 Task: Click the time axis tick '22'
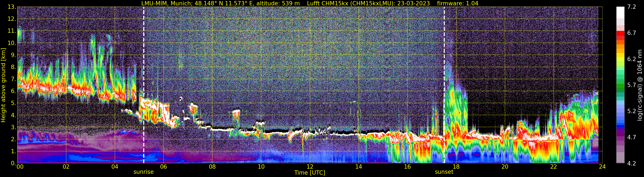coord(554,167)
